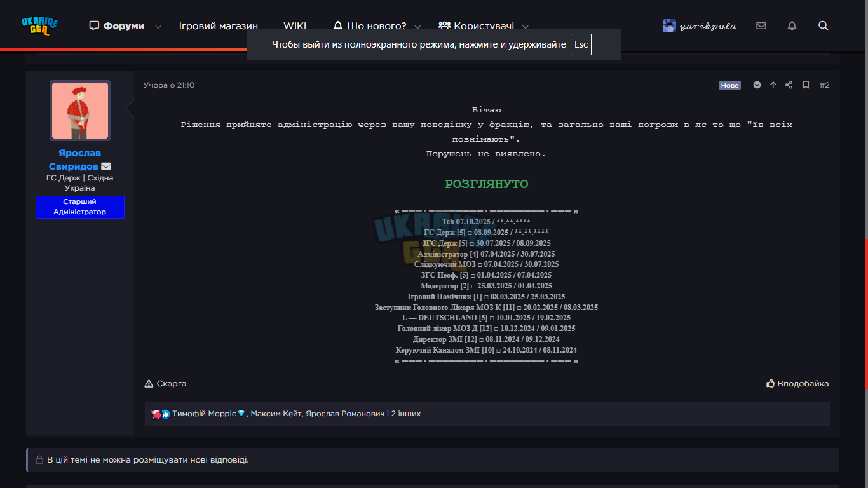
Task: Open Ігровий магазин in navigation
Action: (219, 26)
